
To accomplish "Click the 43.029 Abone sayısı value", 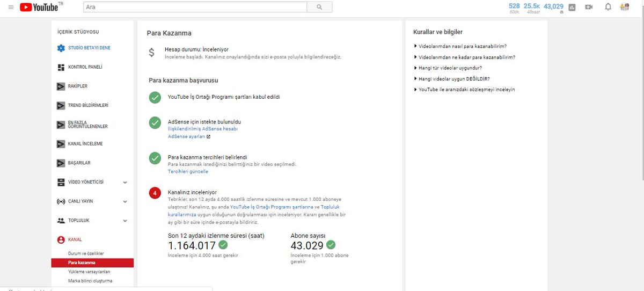I will (x=307, y=245).
